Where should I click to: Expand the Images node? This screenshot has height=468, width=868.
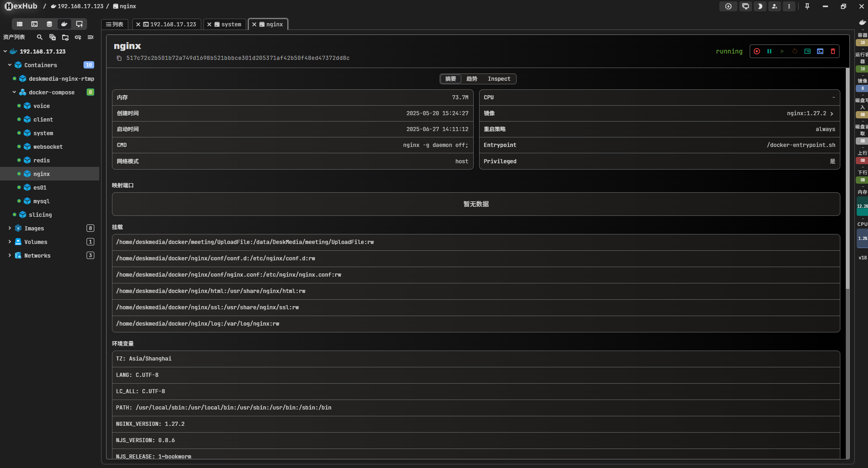click(x=10, y=228)
